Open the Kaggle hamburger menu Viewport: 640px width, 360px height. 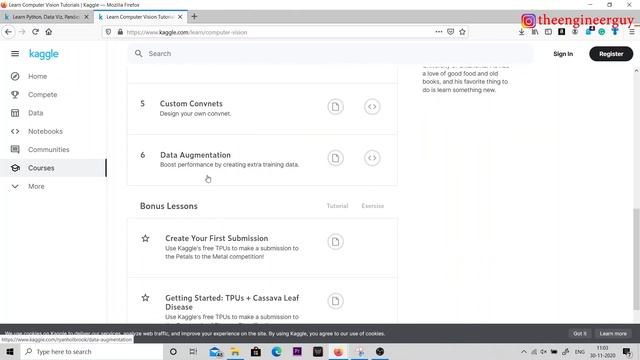15,53
